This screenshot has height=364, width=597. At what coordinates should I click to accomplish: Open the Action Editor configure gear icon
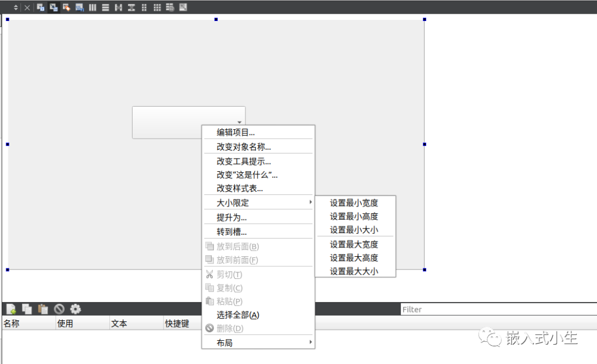tap(76, 309)
